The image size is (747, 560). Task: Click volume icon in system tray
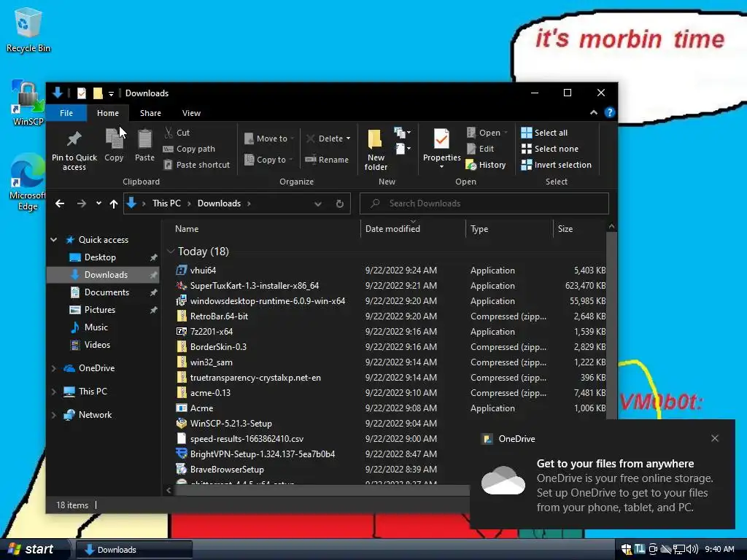tap(692, 549)
